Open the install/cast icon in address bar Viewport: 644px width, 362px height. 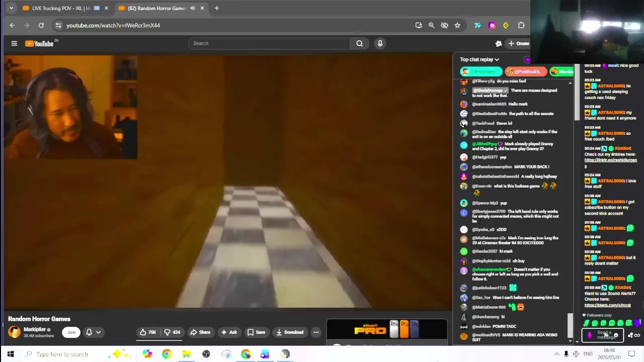(419, 25)
